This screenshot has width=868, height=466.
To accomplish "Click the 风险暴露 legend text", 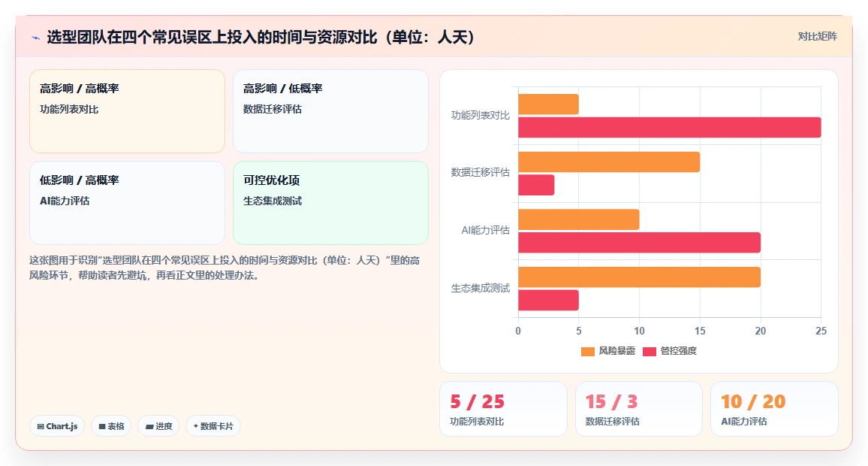I will tap(616, 351).
